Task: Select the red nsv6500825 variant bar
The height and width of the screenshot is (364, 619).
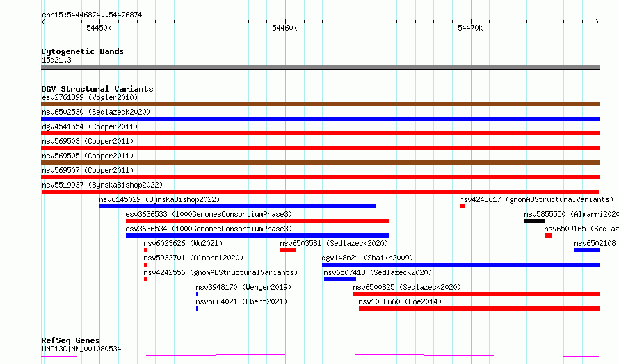Action: pos(476,295)
